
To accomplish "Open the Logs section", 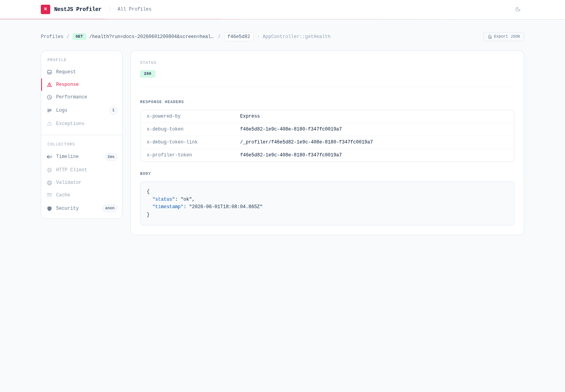I will click(82, 111).
